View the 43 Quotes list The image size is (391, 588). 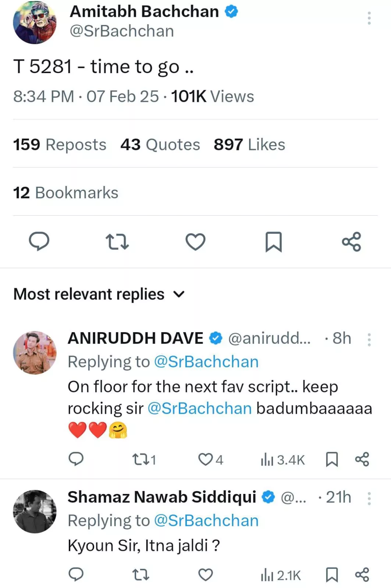click(160, 144)
